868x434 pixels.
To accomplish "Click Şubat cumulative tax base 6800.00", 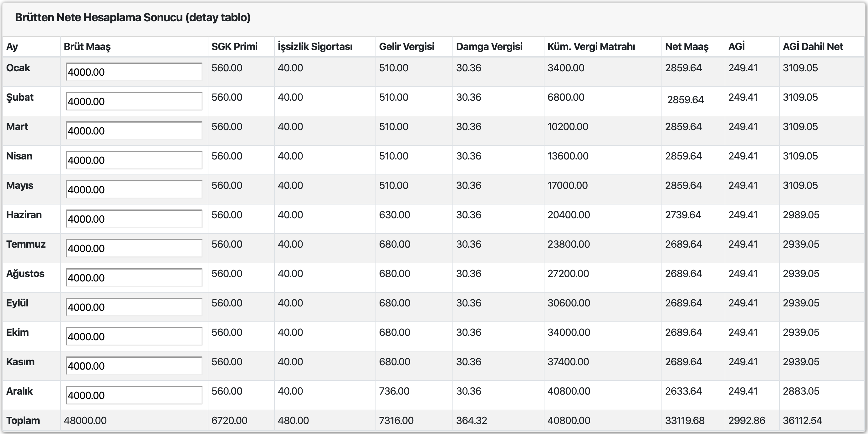I will click(x=566, y=97).
